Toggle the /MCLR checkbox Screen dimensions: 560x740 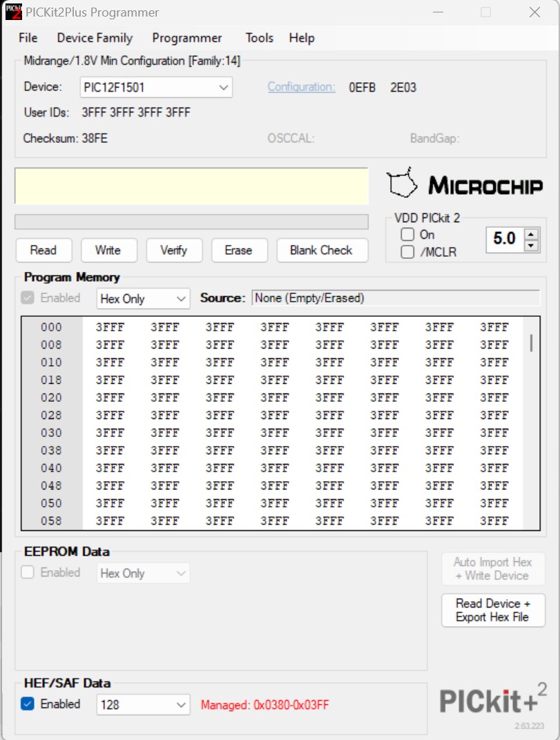(407, 252)
